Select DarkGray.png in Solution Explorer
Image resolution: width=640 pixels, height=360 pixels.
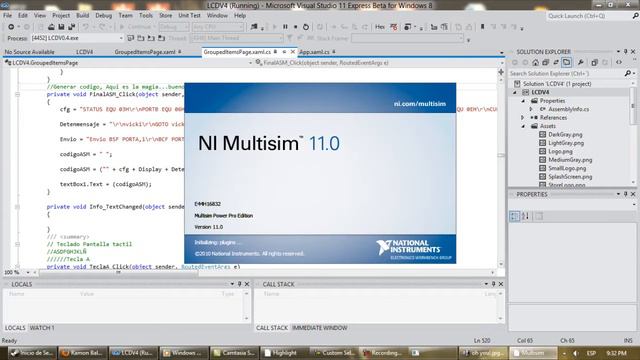(x=565, y=134)
